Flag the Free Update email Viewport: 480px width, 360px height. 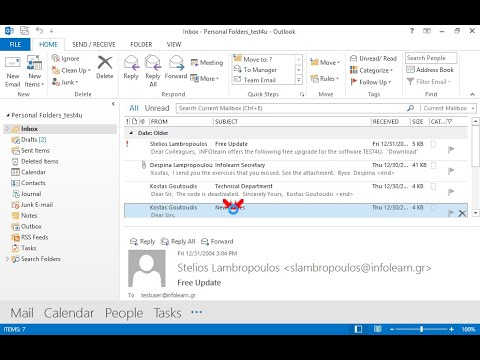tap(451, 149)
